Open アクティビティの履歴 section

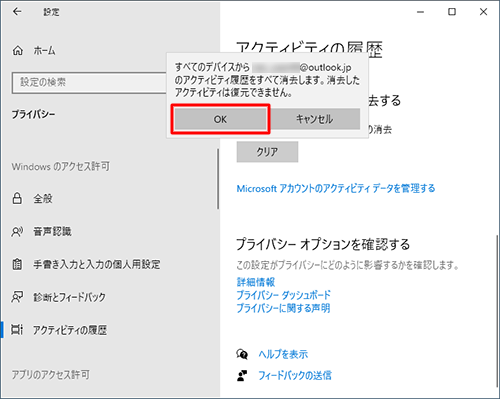pos(70,330)
